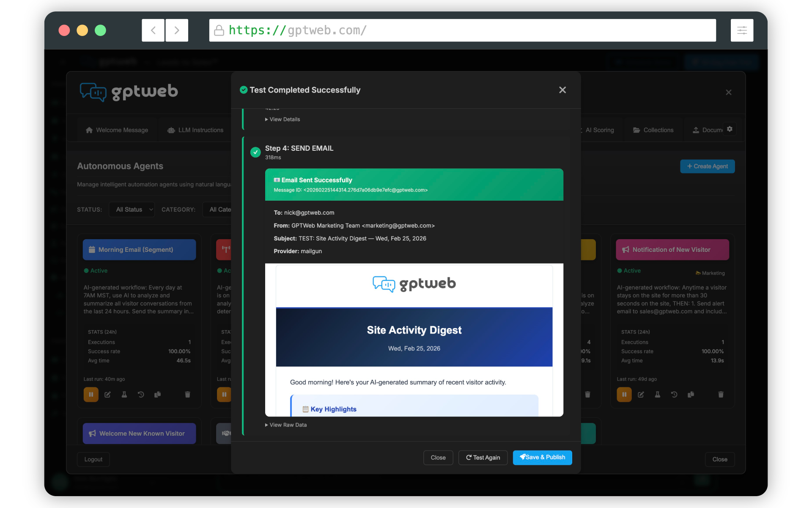Click the Subject line of the test email
The height and width of the screenshot is (508, 812).
[x=350, y=238]
